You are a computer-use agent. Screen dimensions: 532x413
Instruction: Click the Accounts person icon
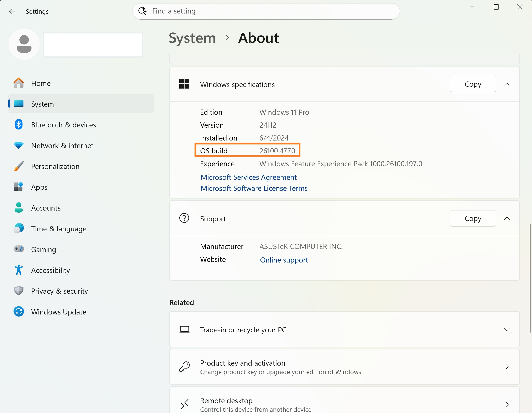coord(19,208)
